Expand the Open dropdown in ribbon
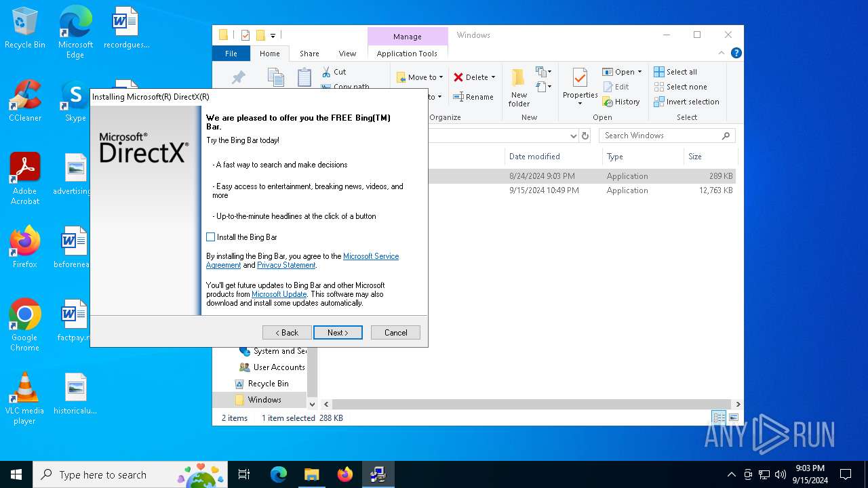 (x=622, y=72)
